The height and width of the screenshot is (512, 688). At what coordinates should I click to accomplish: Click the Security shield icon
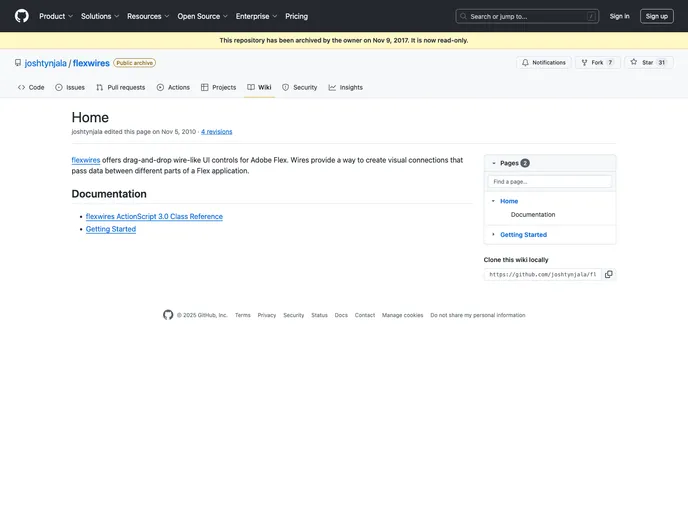286,87
